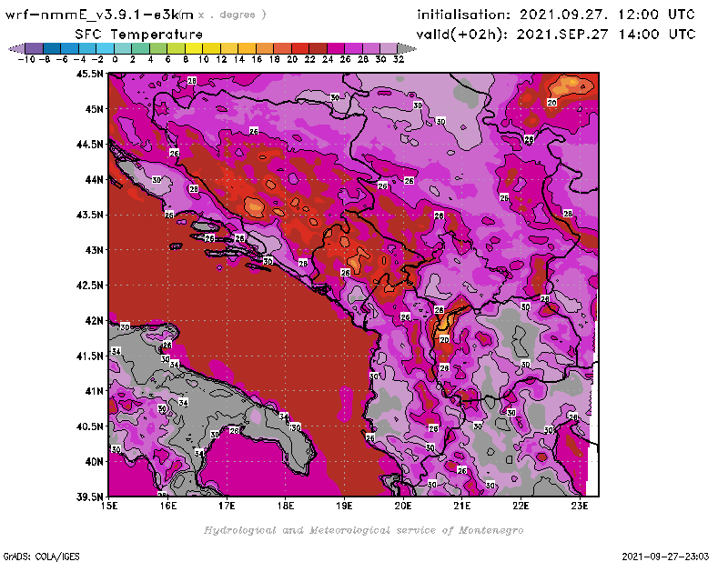Click the 40N latitude label
Image resolution: width=728 pixels, height=562 pixels.
click(94, 461)
